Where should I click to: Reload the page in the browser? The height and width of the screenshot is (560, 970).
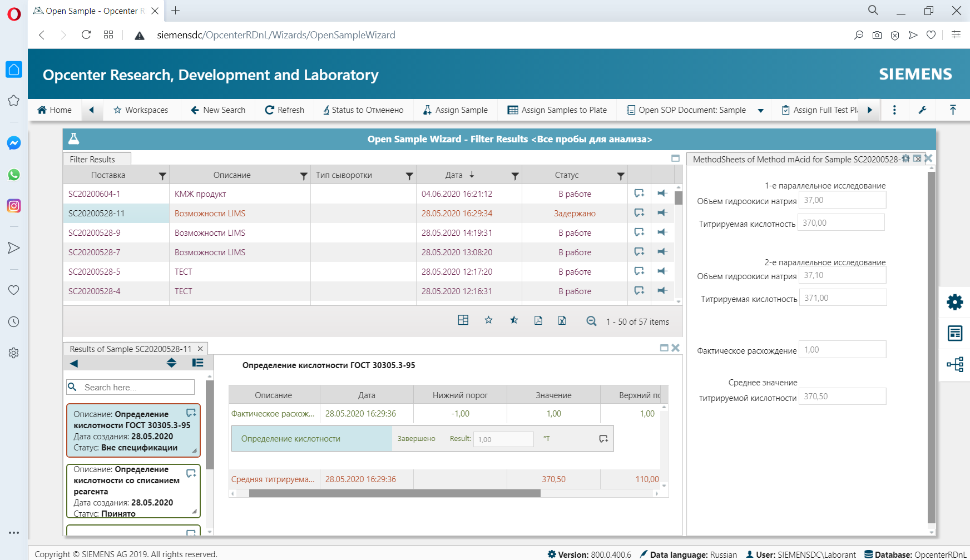tap(86, 34)
